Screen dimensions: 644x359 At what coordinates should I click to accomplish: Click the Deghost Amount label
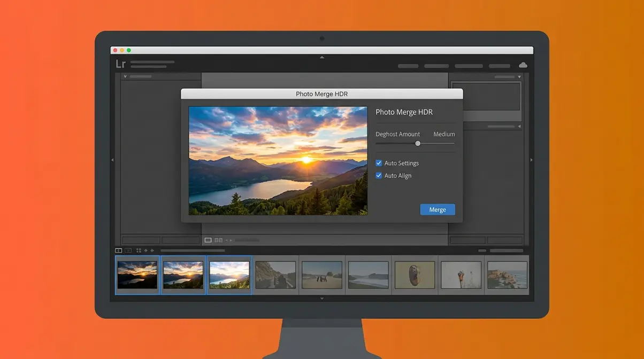(x=397, y=134)
